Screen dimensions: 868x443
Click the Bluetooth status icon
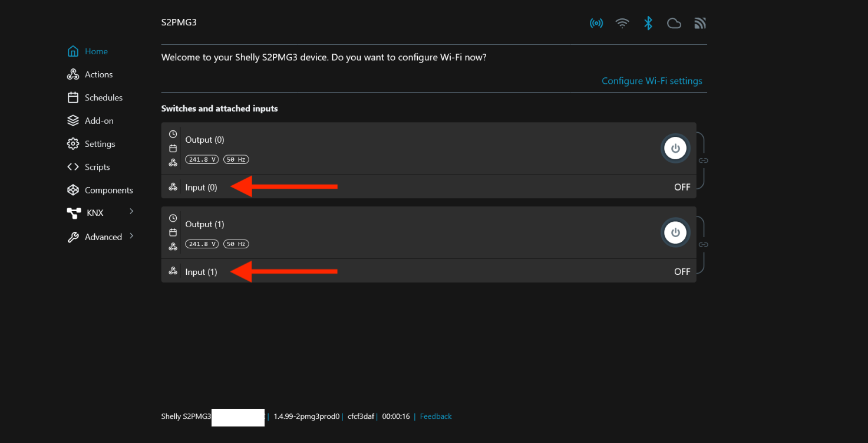tap(648, 23)
